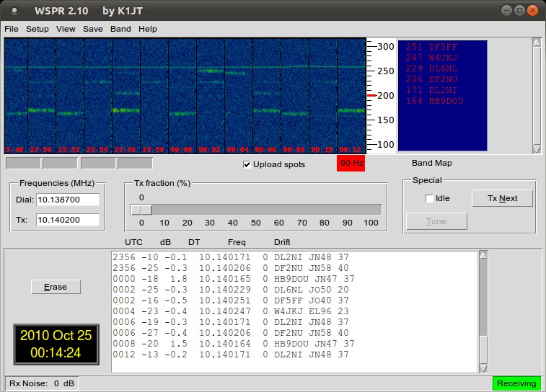Viewport: 546px width, 392px height.
Task: Click the 00:02 time label on the waterfall
Action: coord(210,150)
